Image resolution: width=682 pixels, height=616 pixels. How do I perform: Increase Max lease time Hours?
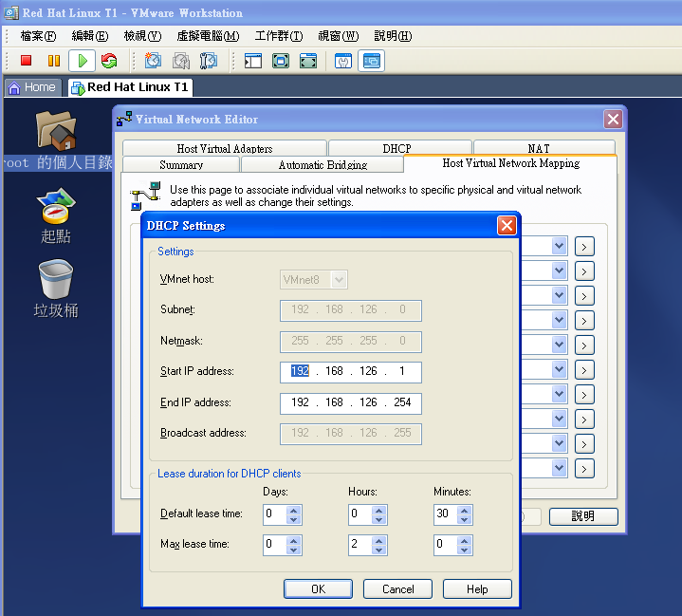(378, 541)
